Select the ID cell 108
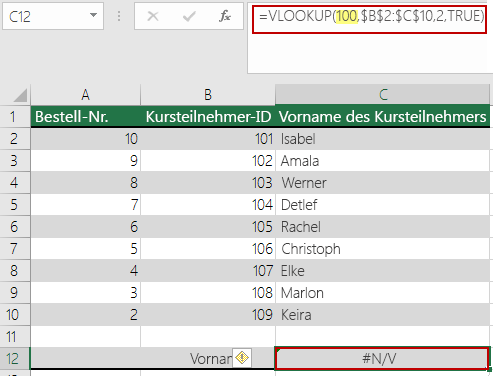The height and width of the screenshot is (376, 493). (x=208, y=293)
